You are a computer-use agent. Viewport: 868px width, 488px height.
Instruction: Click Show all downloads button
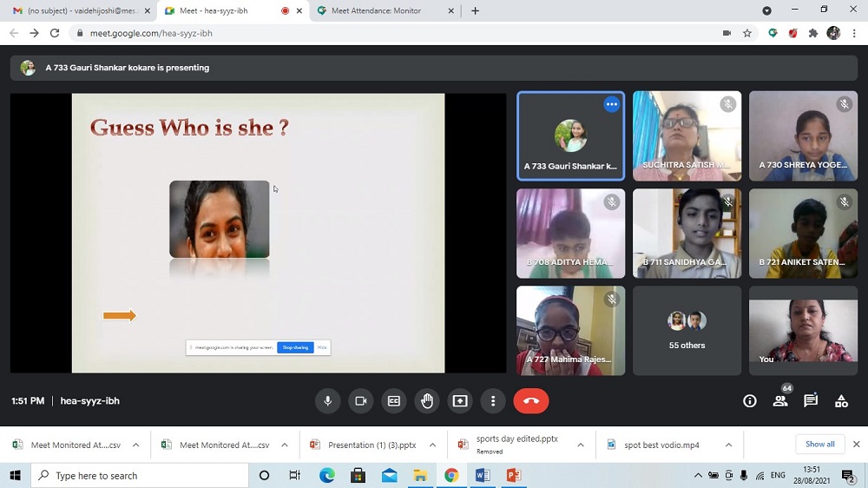point(819,445)
